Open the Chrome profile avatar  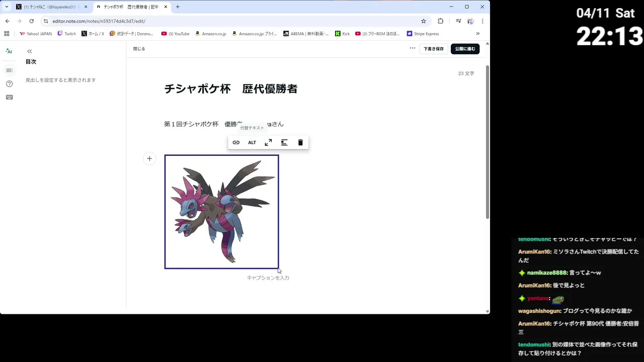click(x=470, y=21)
